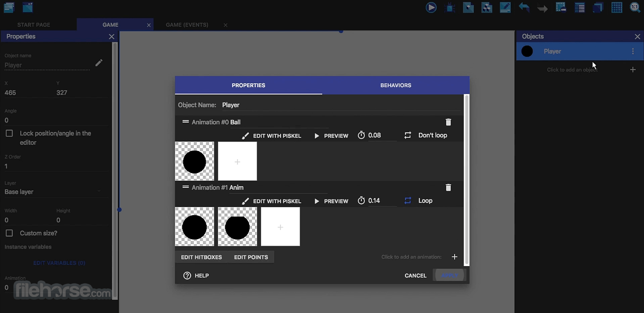644x313 pixels.
Task: Select second frame of Anim animation
Action: [237, 226]
